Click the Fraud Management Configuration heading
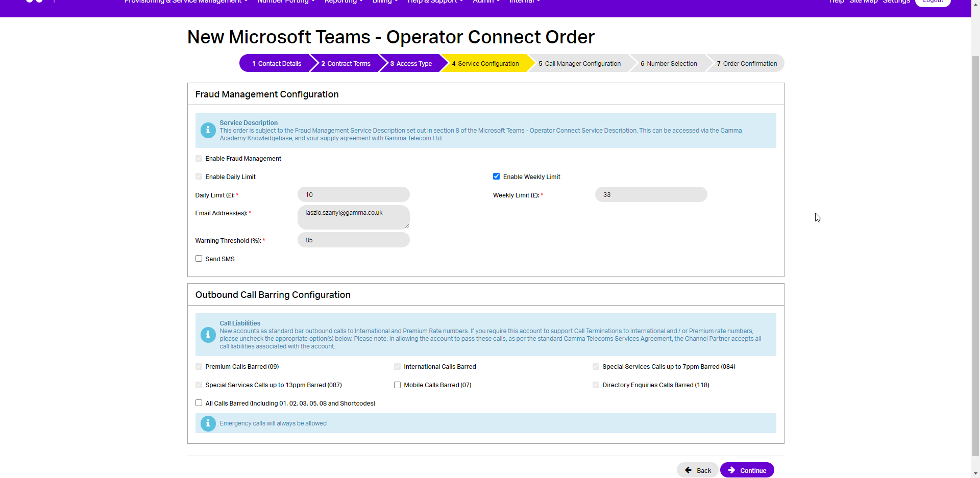The image size is (980, 478). [267, 94]
